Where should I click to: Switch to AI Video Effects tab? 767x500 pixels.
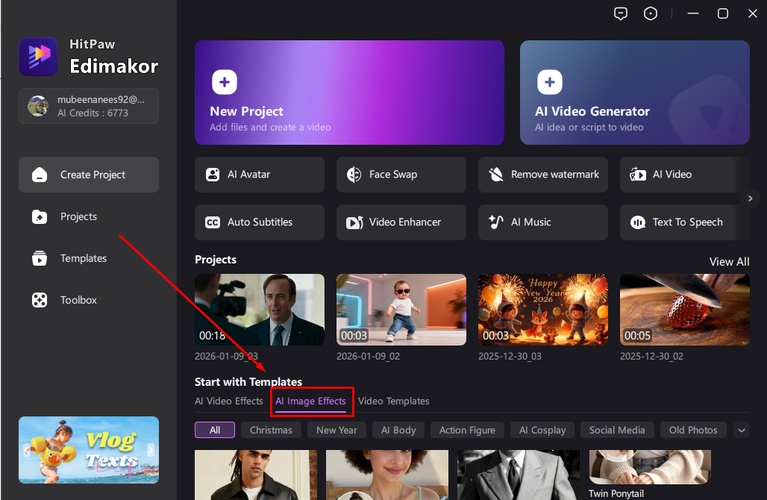coord(229,401)
